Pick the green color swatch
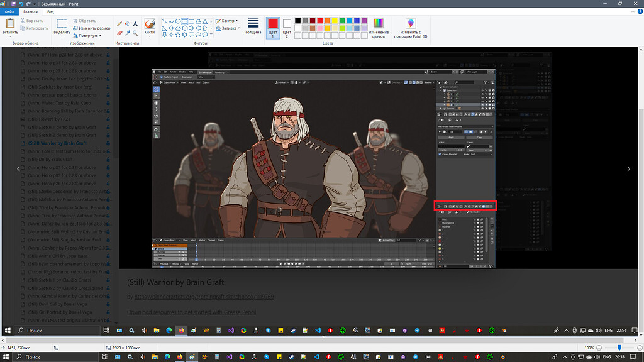 point(342,21)
